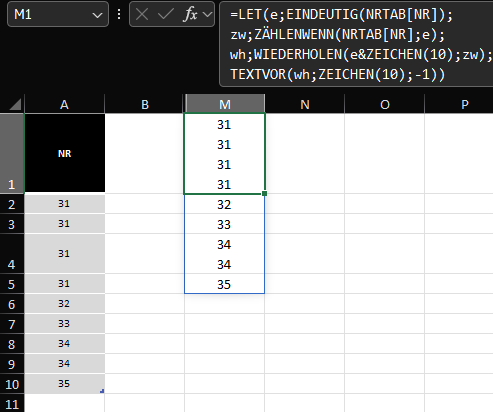This screenshot has height=412, width=493.
Task: Click the Name Box showing M1
Action: (x=58, y=14)
